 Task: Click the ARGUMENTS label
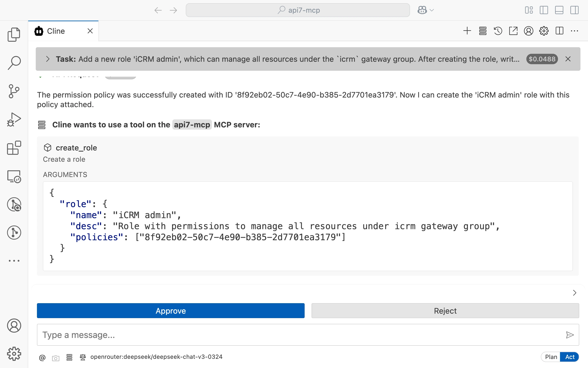[65, 175]
